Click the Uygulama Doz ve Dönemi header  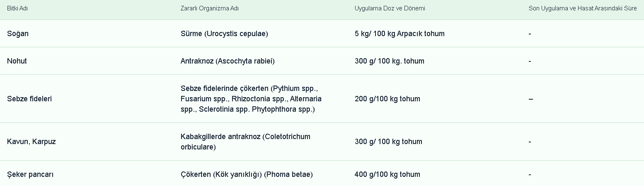(x=390, y=8)
